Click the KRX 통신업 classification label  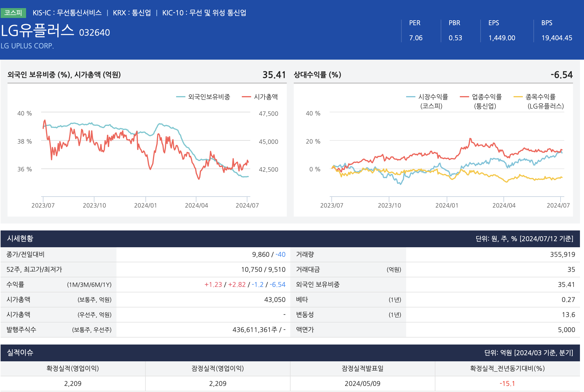pos(132,13)
